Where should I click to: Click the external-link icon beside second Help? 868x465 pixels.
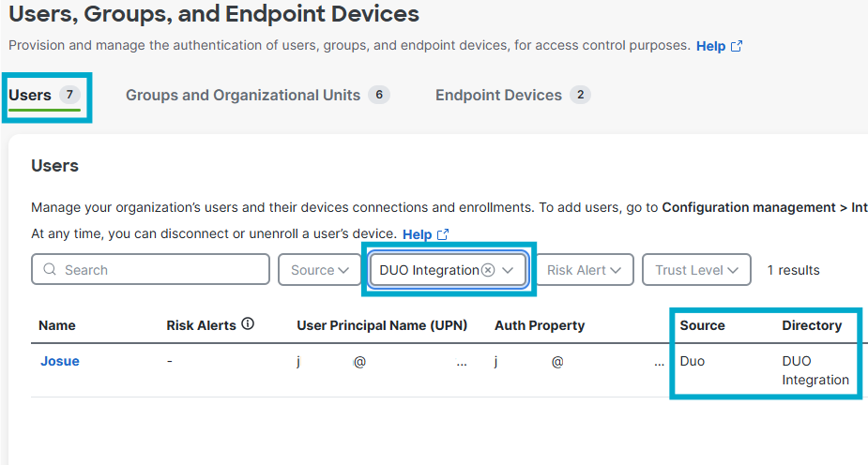443,234
